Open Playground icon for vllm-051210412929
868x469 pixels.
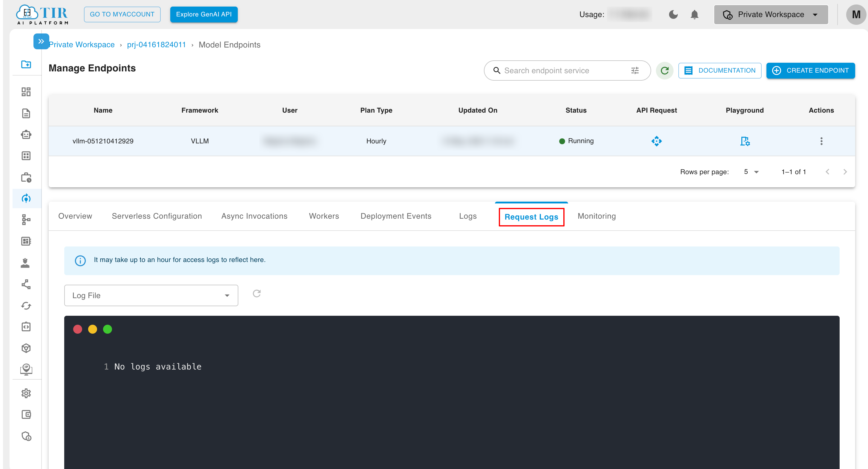(745, 141)
